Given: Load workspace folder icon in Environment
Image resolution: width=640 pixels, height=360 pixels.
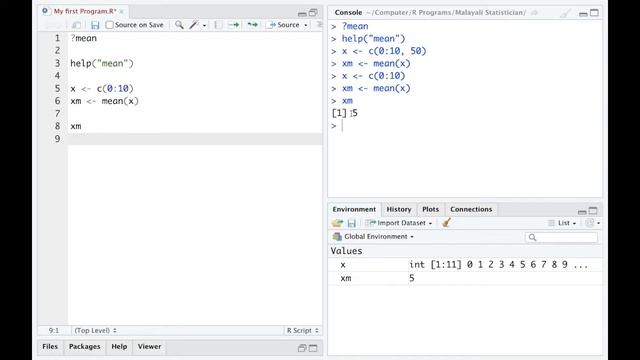Looking at the screenshot, I should pos(337,223).
